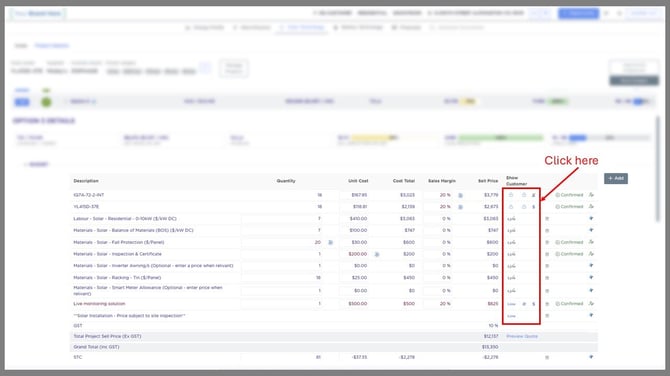Click the second show-customer icon in IQ7A-72-2-INT row
This screenshot has width=670, height=376.
524,195
